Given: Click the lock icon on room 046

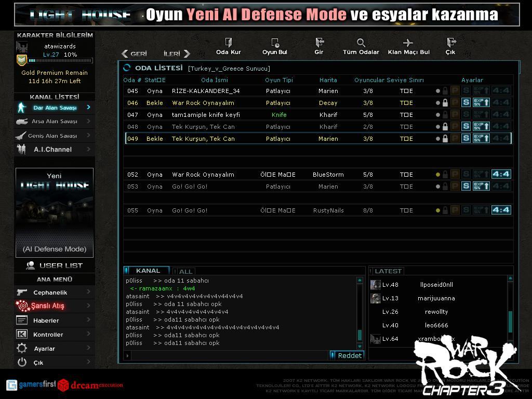Looking at the screenshot, I should click(445, 102).
